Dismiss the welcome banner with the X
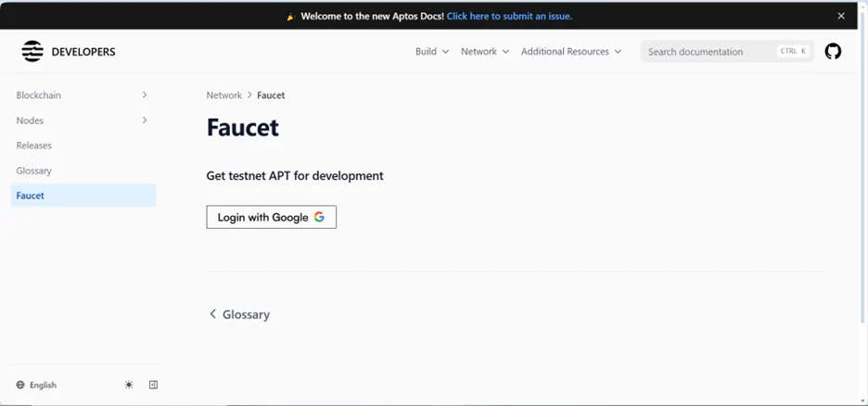This screenshot has width=868, height=406. click(841, 16)
